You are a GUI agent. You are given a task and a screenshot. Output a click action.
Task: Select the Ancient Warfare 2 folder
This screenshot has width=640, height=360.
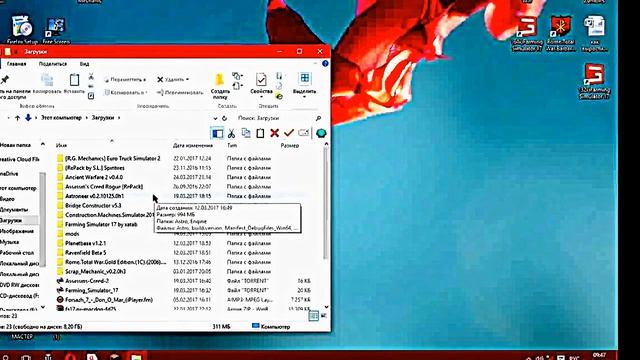coord(94,177)
